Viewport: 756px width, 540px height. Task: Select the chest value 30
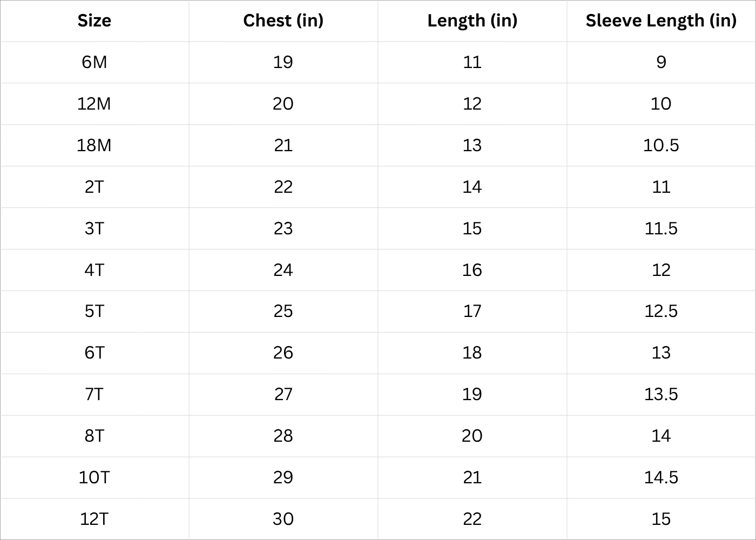point(283,519)
